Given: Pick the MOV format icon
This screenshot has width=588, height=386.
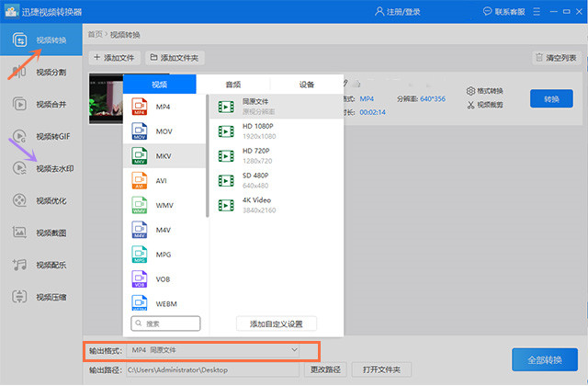Looking at the screenshot, I should [x=139, y=131].
